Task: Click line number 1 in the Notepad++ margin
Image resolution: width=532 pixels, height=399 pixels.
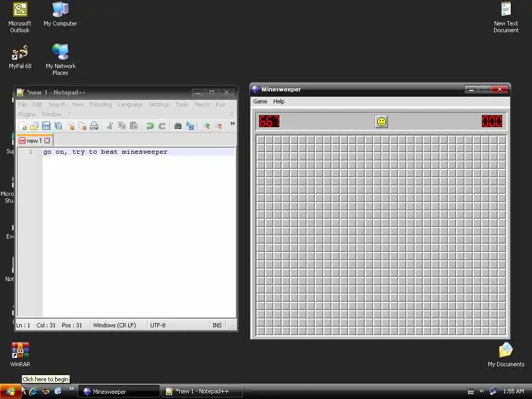Action: (x=31, y=152)
